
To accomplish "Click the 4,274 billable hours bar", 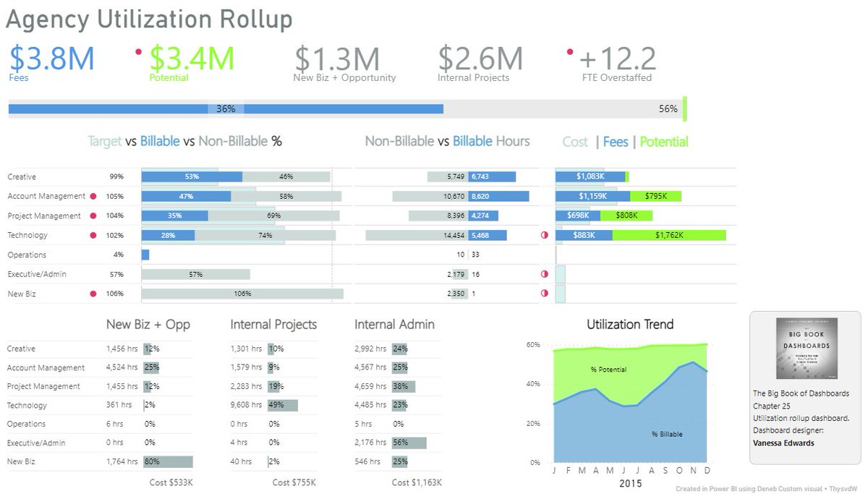I will click(483, 216).
